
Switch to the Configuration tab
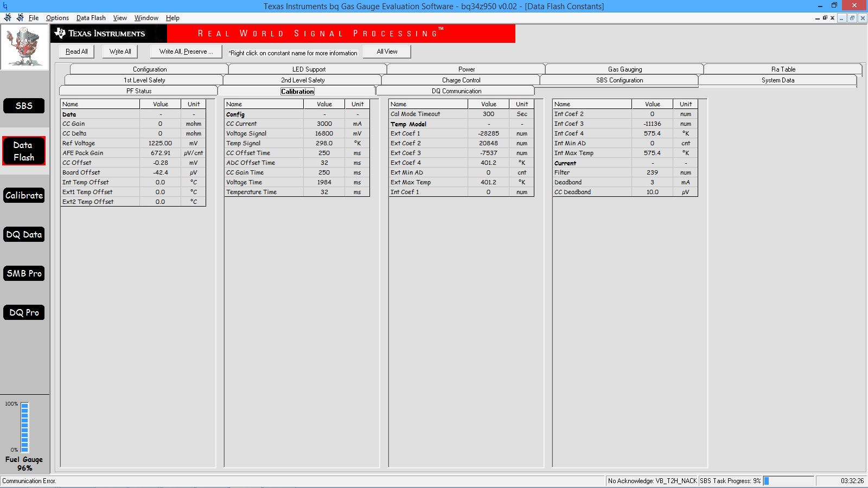[150, 69]
